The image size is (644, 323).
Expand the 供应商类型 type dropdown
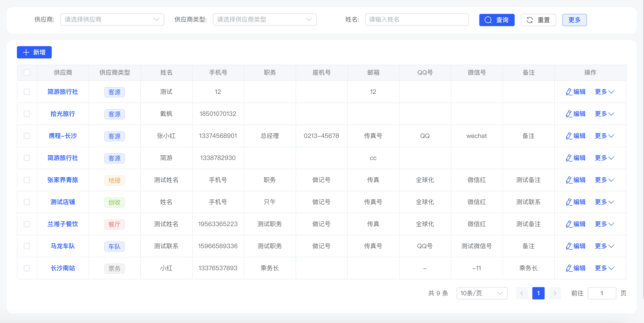click(x=264, y=19)
